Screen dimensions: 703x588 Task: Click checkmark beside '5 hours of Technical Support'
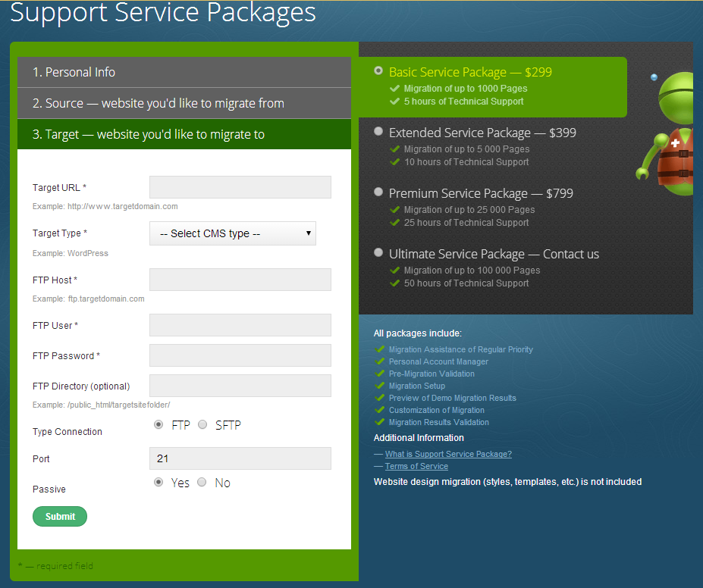(394, 102)
